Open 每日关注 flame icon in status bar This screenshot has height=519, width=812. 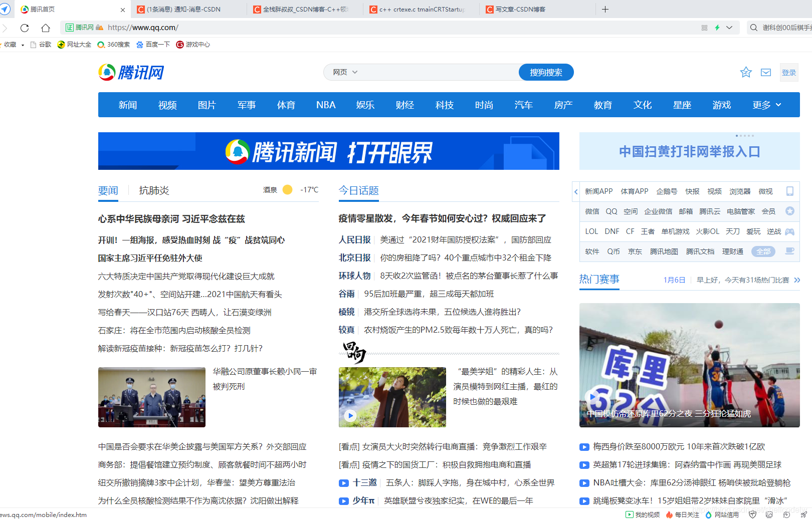point(683,514)
